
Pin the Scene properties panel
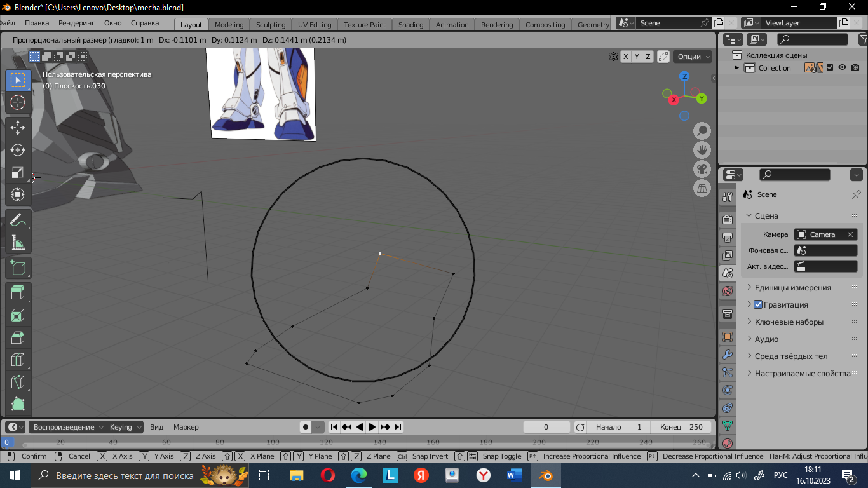coord(857,194)
